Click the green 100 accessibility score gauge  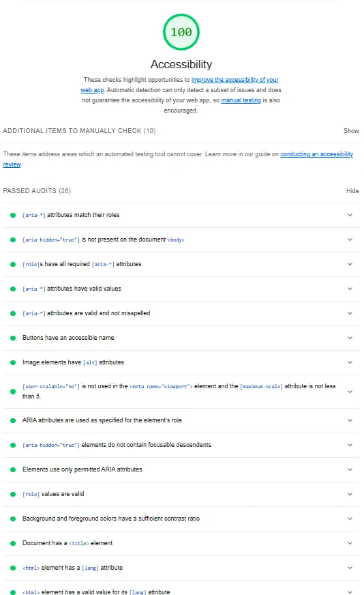pos(181,32)
